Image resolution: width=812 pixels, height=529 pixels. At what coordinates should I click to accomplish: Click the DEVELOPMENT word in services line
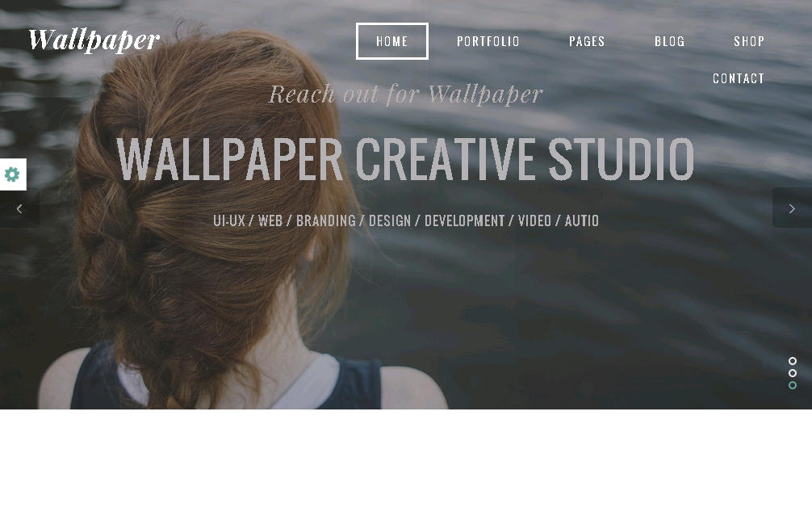[464, 220]
